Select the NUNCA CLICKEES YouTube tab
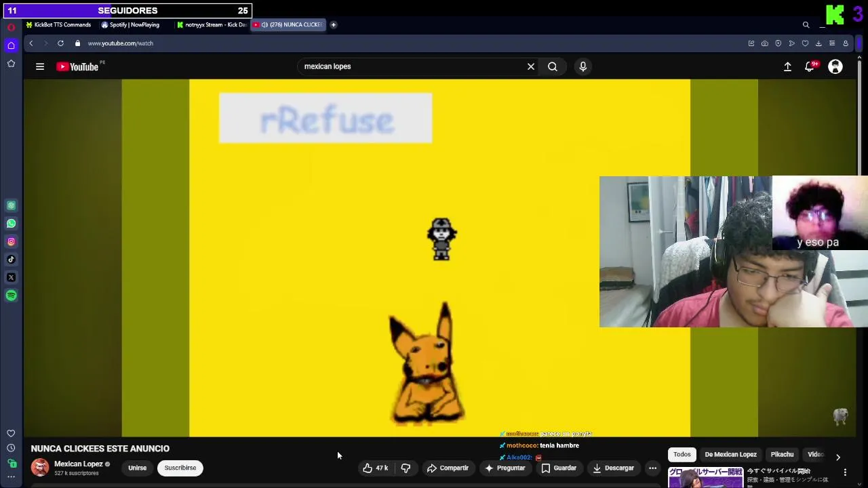The height and width of the screenshot is (488, 868). 288,25
